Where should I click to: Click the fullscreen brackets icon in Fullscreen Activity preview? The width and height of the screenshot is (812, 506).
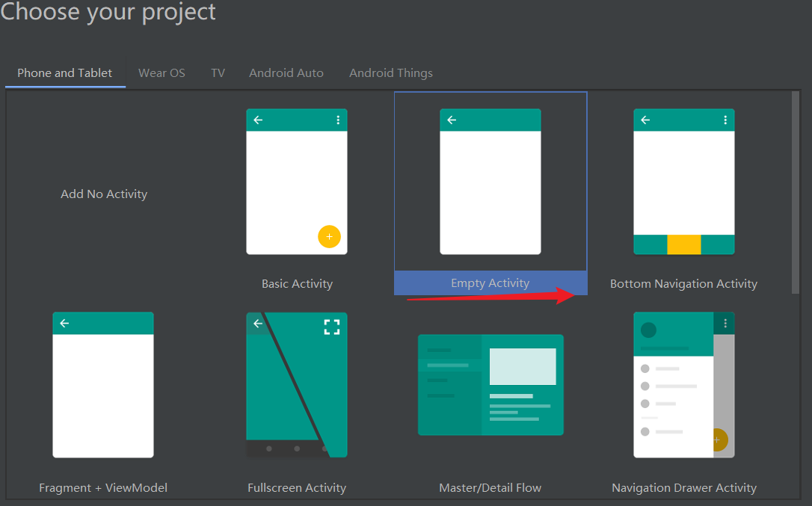332,327
